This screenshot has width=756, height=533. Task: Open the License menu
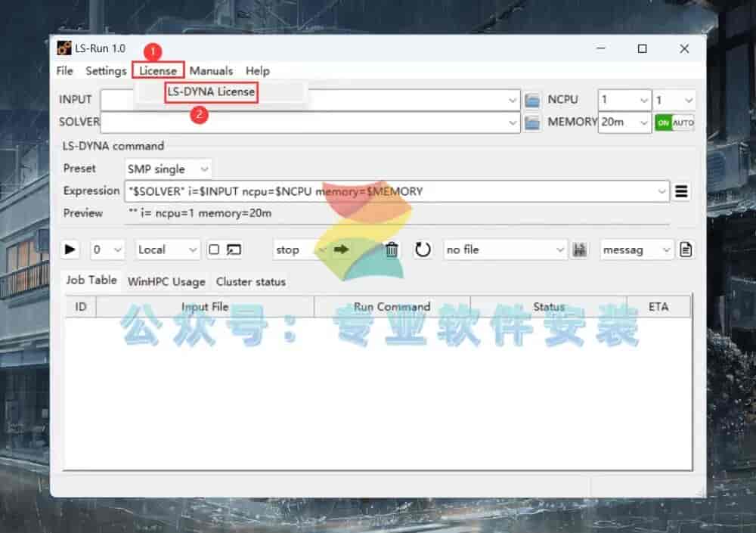pos(158,71)
